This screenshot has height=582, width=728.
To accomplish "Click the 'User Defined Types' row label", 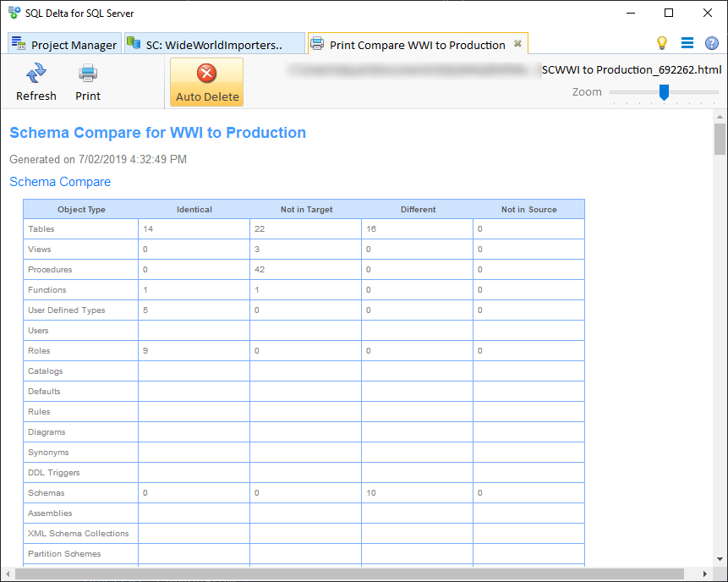I will (67, 310).
